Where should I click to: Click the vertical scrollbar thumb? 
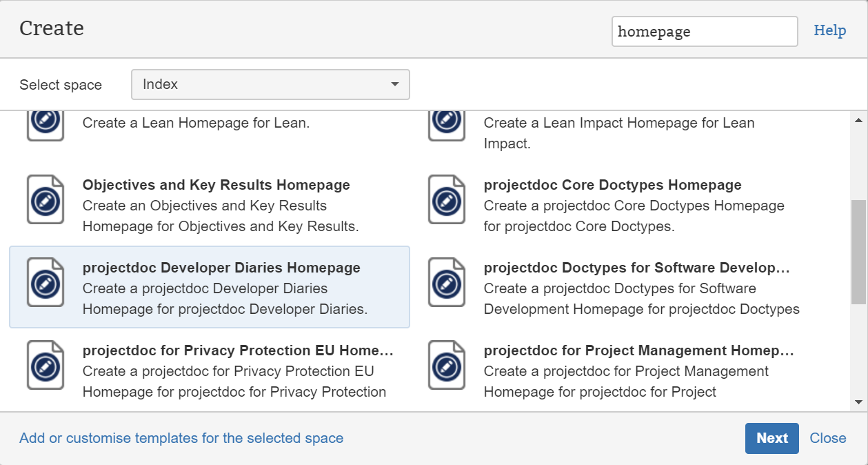coord(858,252)
